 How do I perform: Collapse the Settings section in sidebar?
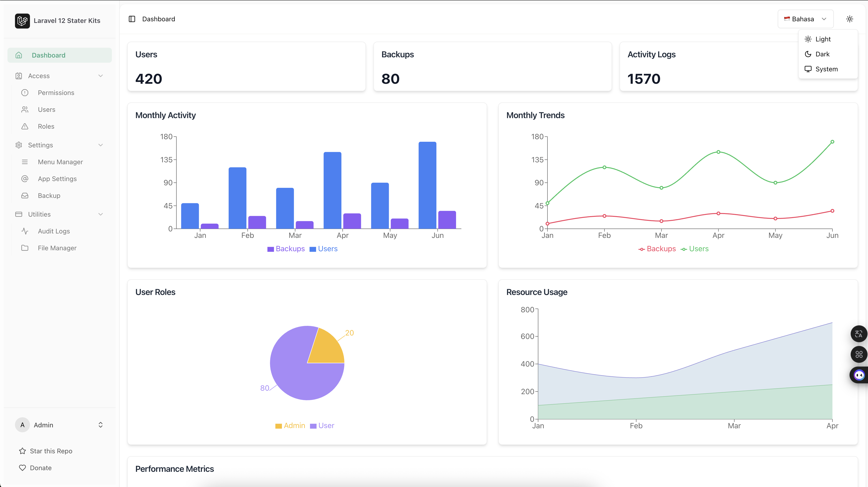tap(101, 145)
